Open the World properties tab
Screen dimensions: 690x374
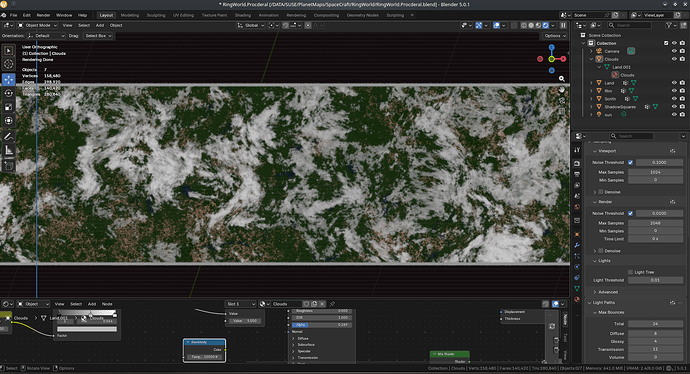[x=577, y=207]
